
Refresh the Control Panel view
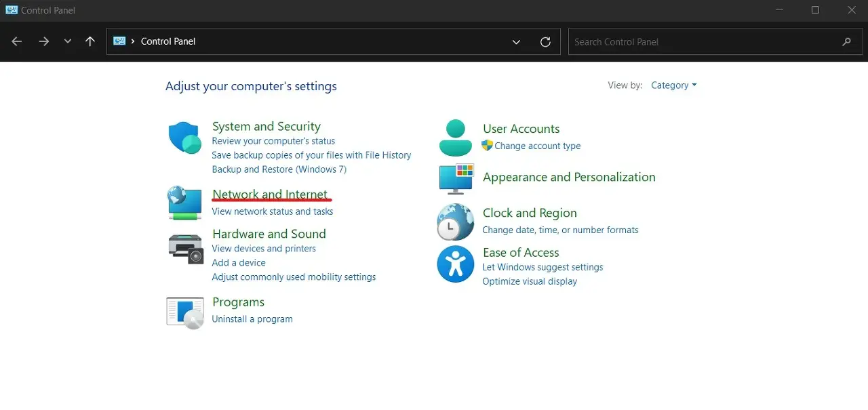(545, 41)
